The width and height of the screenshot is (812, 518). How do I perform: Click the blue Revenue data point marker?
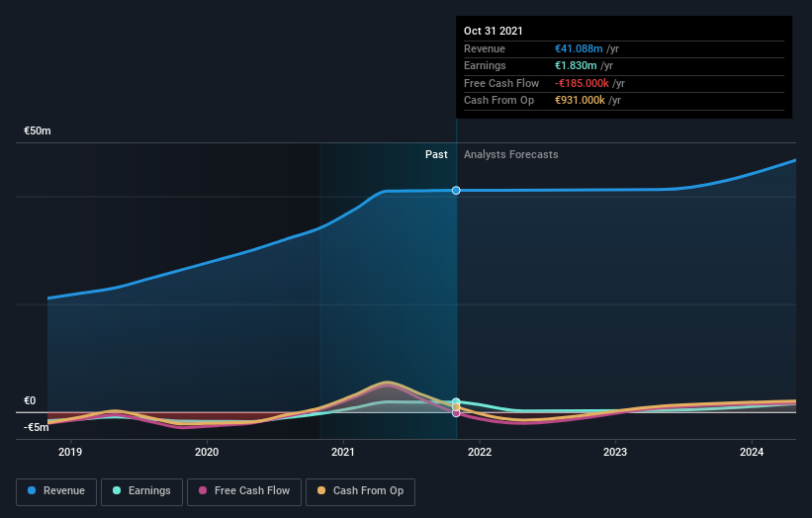(x=456, y=191)
